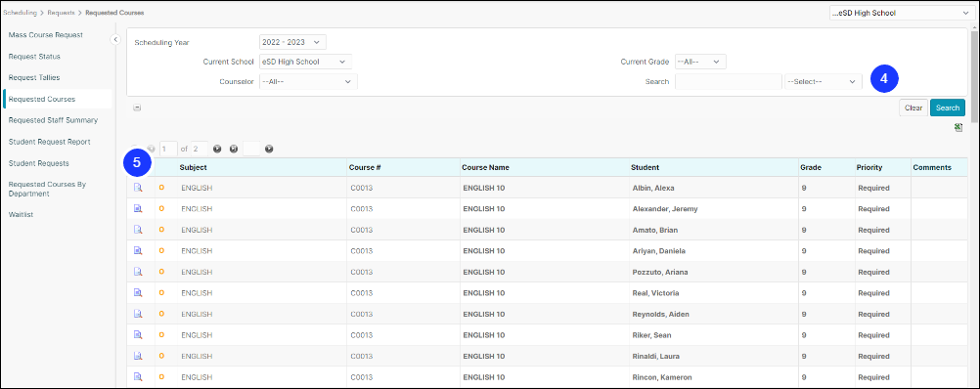Screen dimensions: 980x389
Task: Open view details icon for Amato, Brian
Action: 138,230
